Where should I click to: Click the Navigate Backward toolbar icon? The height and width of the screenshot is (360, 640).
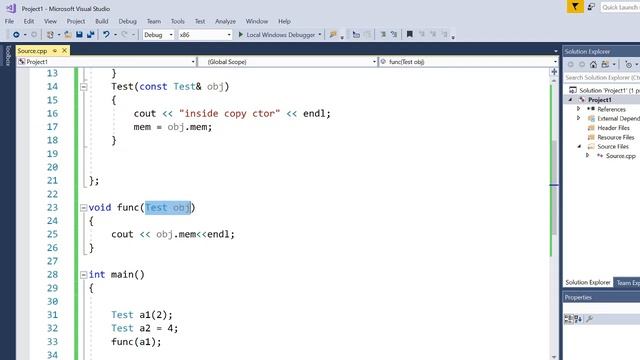click(16, 35)
